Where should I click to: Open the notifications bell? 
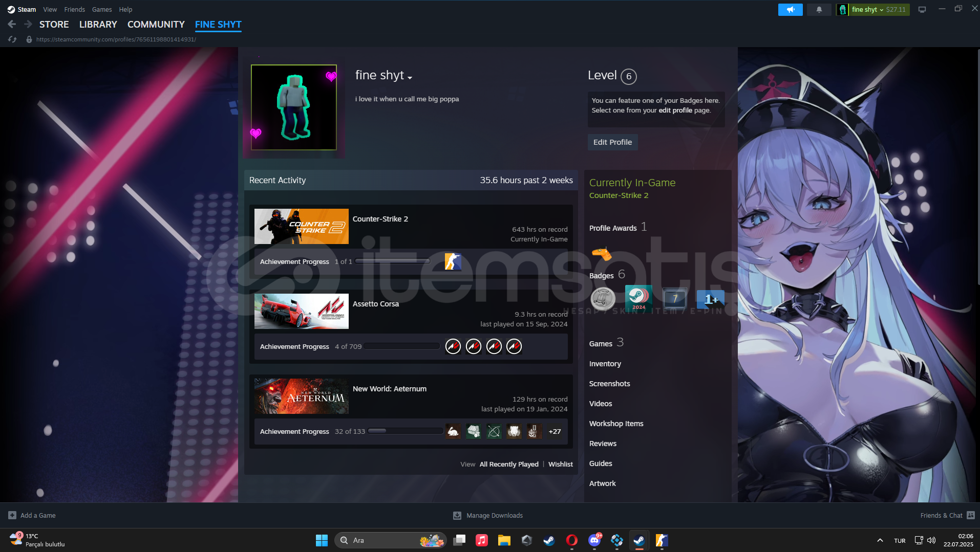tap(819, 9)
